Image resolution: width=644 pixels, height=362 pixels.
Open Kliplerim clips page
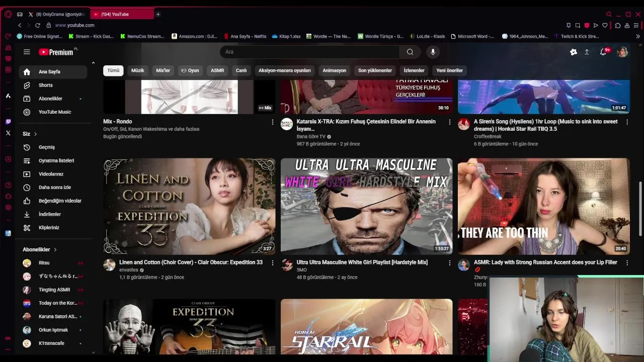(53, 228)
